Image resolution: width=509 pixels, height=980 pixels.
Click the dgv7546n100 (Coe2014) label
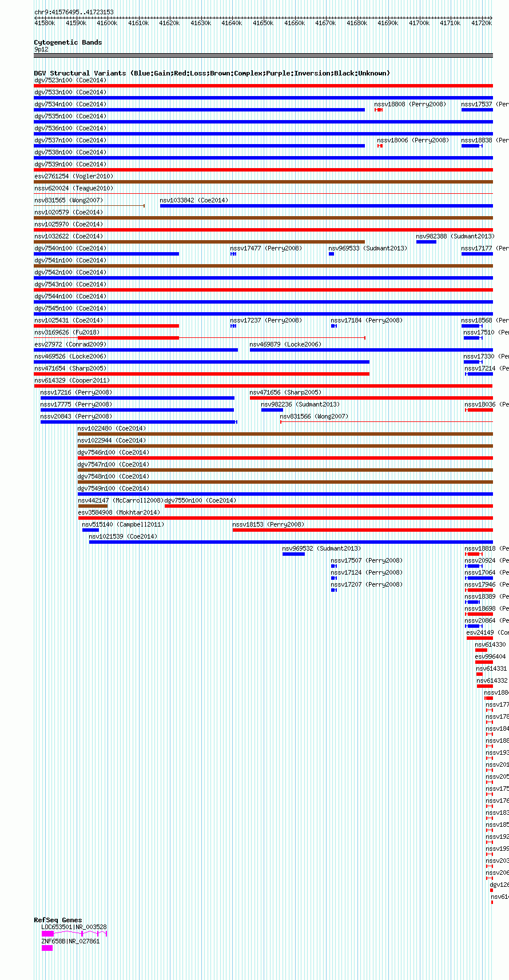pyautogui.click(x=114, y=452)
